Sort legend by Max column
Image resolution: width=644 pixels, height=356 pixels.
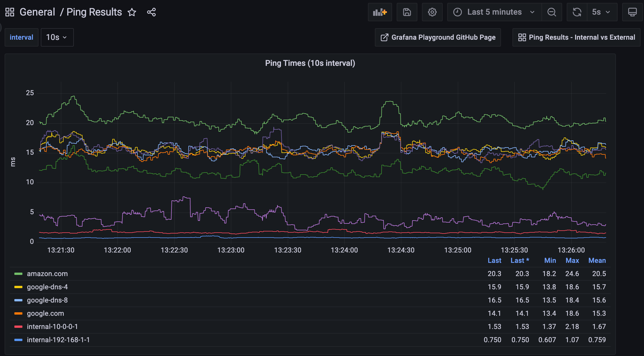click(572, 261)
